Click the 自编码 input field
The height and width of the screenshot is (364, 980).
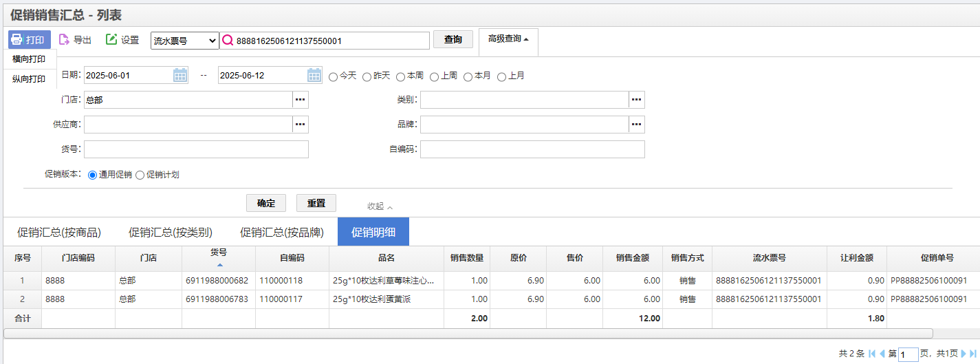click(x=532, y=149)
